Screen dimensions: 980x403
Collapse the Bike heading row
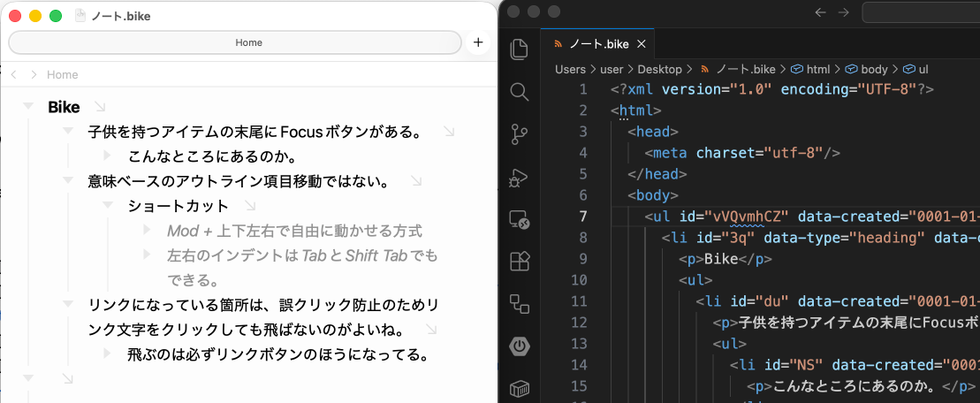point(28,106)
